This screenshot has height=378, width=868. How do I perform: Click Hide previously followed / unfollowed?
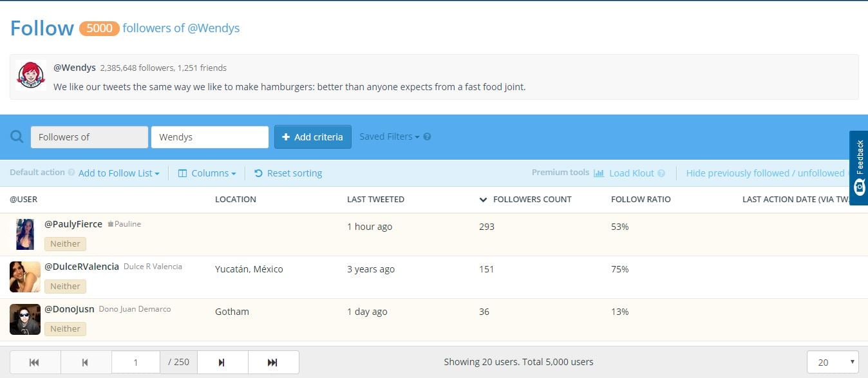point(765,173)
